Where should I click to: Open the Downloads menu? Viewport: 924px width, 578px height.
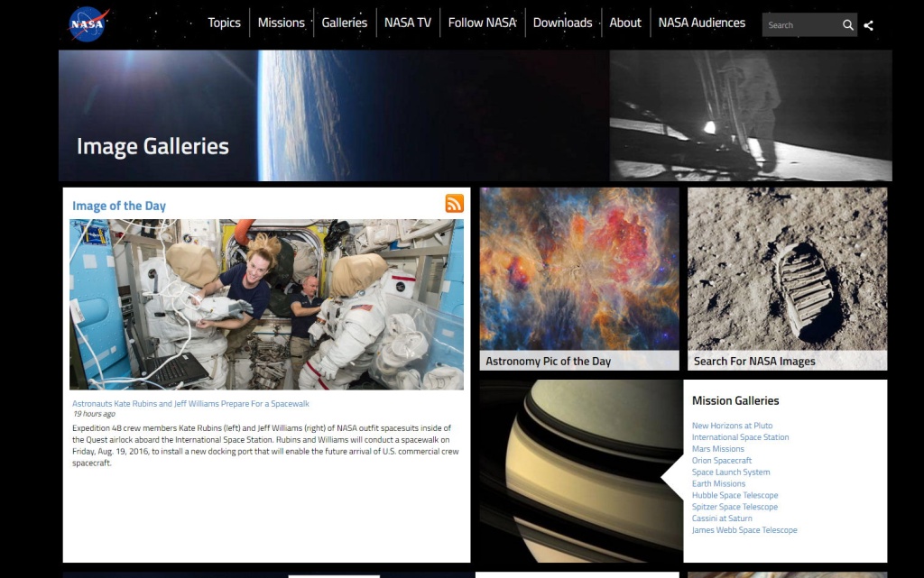tap(562, 23)
